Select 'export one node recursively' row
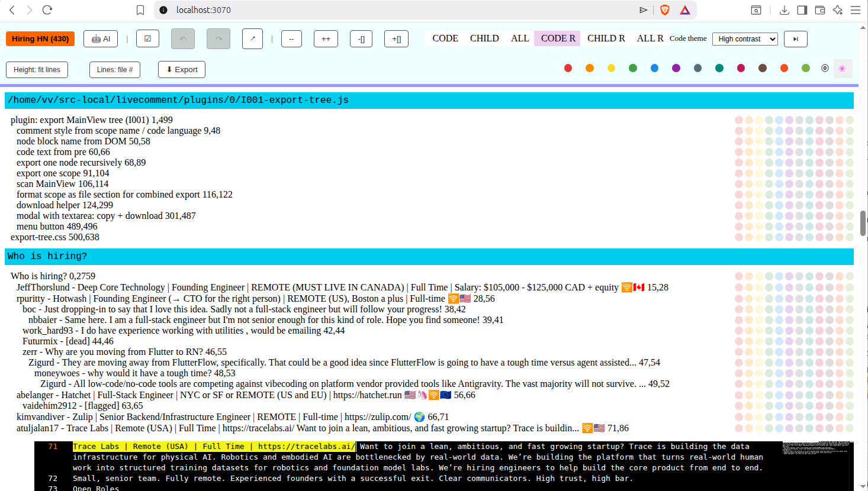Viewport: 868px width, 491px height. (x=81, y=163)
